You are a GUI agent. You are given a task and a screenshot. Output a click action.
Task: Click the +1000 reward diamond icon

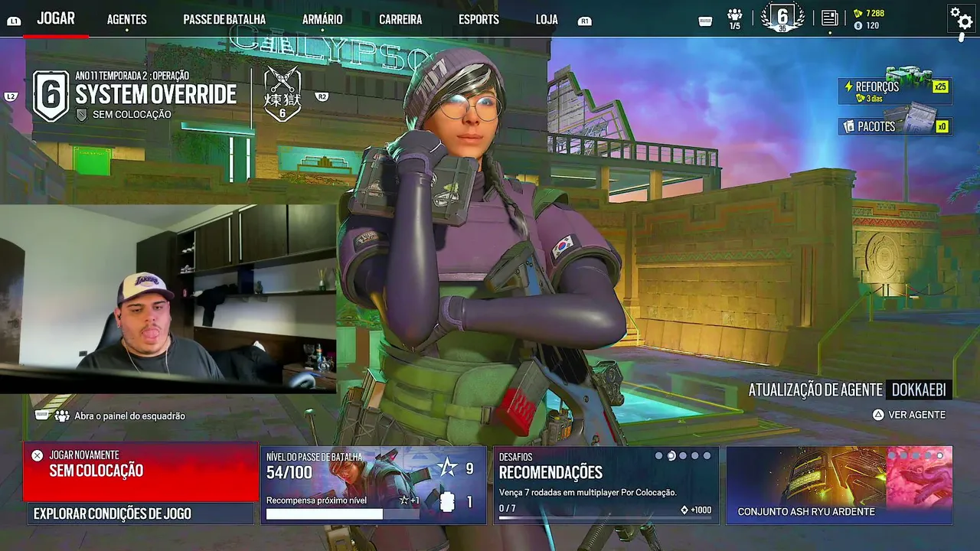click(x=684, y=510)
